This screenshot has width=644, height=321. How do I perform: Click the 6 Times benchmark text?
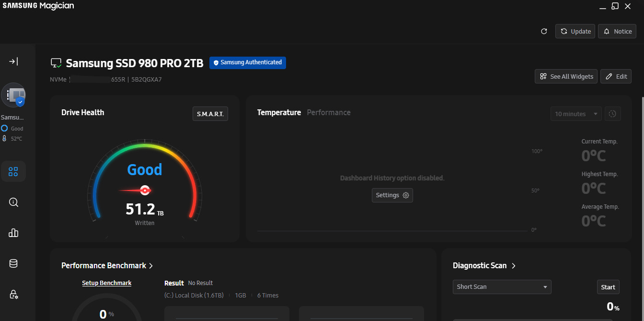[268, 296]
